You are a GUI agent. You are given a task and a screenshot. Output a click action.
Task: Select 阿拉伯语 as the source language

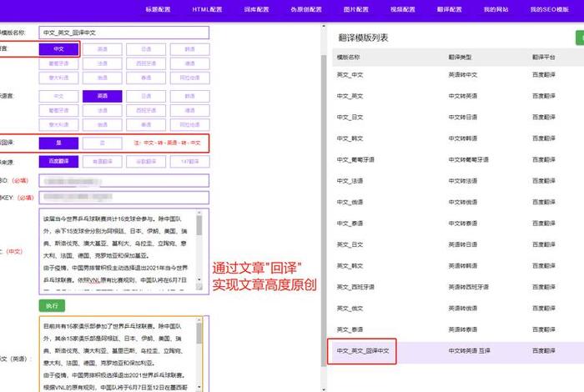pyautogui.click(x=190, y=78)
